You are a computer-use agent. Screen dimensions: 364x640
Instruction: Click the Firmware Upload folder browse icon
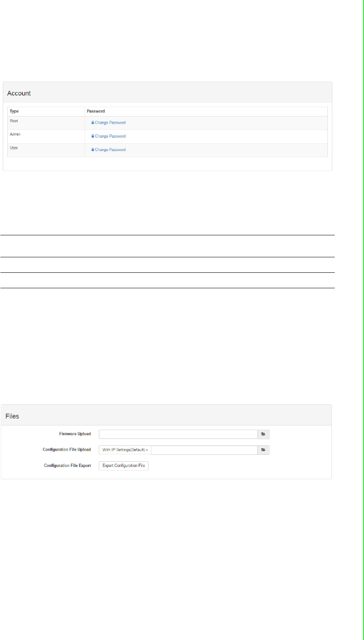pos(264,434)
